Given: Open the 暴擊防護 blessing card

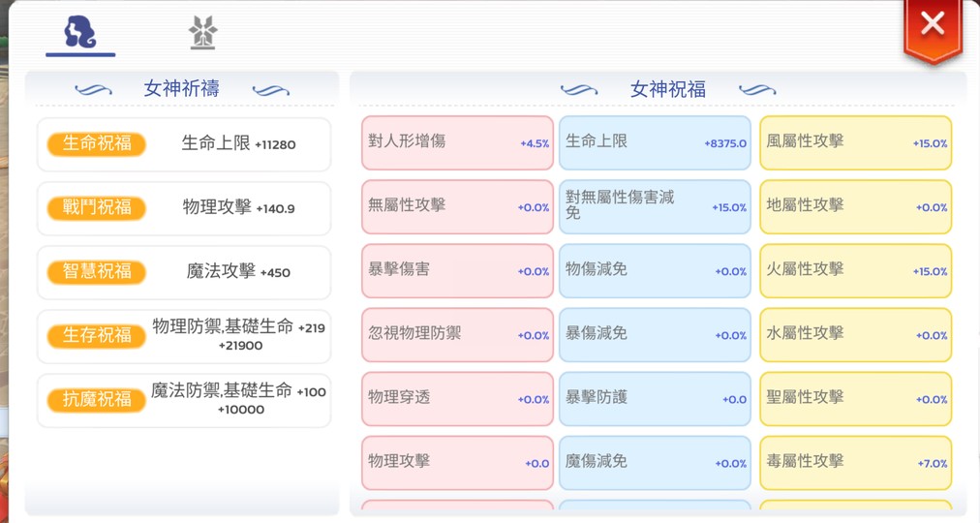Looking at the screenshot, I should (655, 399).
